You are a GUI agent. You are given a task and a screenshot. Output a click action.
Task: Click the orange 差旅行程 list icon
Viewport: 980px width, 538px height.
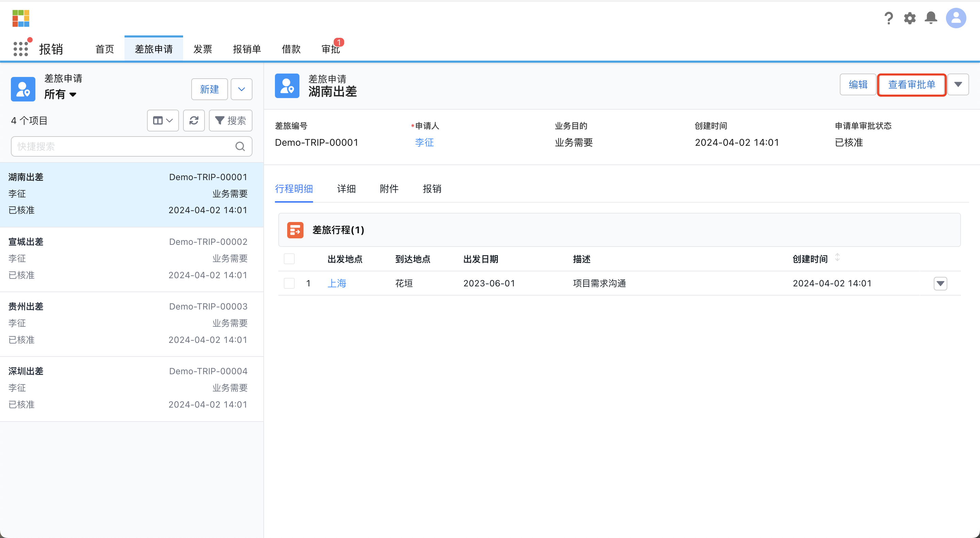[x=295, y=230]
